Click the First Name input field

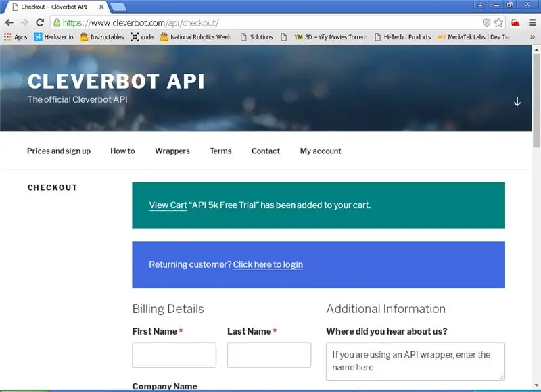(174, 355)
